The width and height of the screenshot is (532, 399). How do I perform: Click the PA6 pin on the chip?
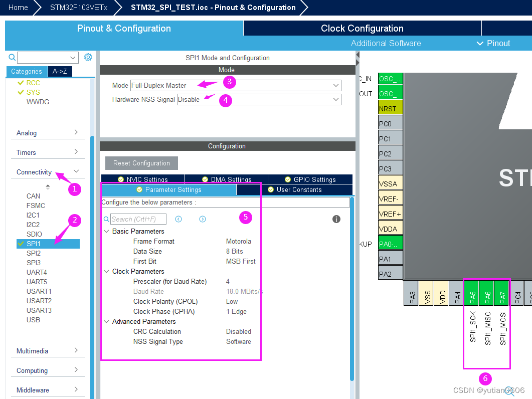(487, 293)
